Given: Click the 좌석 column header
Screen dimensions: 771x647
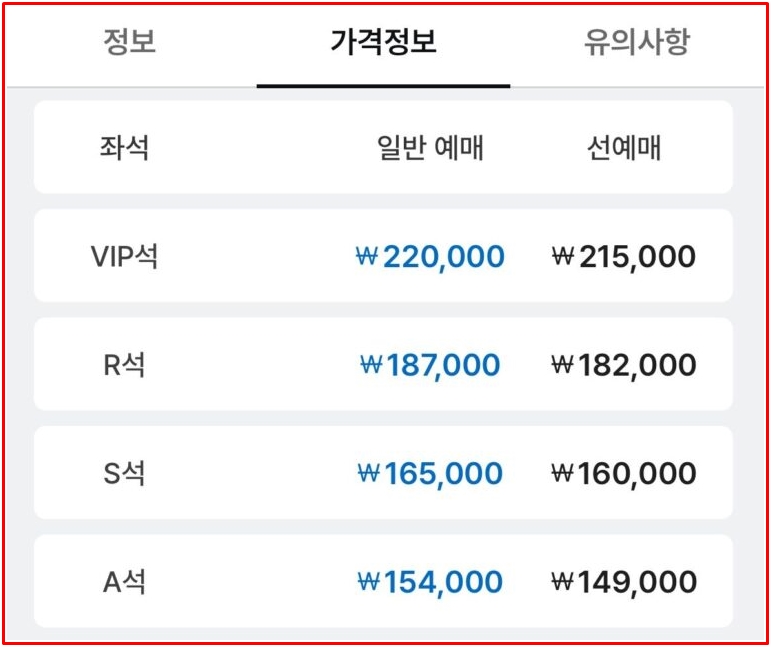Looking at the screenshot, I should (x=124, y=147).
